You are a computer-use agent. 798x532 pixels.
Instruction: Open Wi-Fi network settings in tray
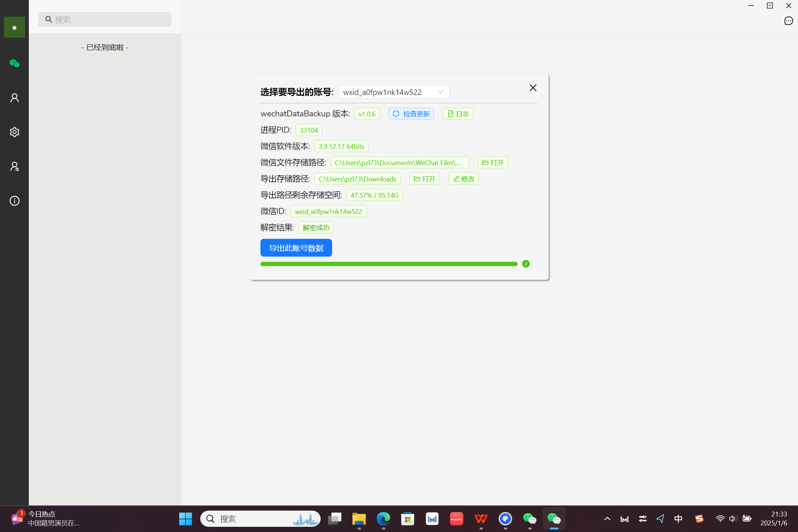pos(720,519)
